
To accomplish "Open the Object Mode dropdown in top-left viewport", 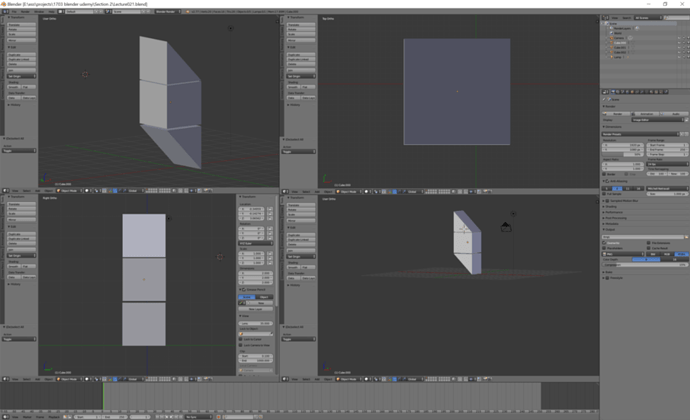I will click(x=68, y=191).
